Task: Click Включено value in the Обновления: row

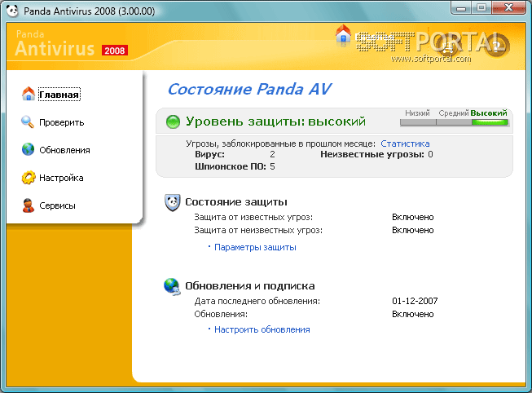Action: tap(412, 314)
